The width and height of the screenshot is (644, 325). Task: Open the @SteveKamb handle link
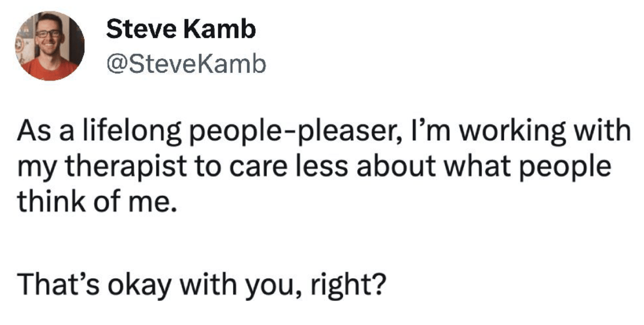coord(186,63)
